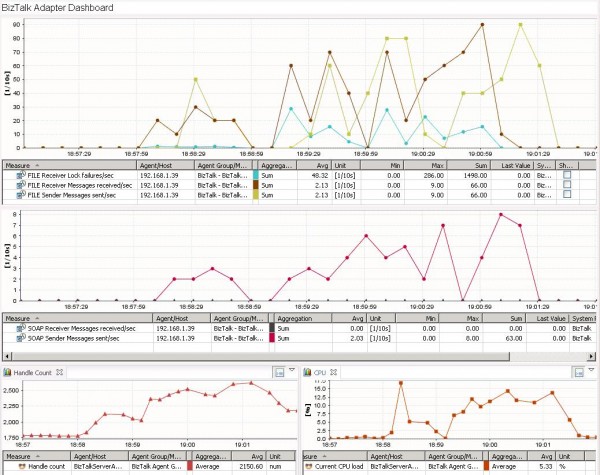Click the Current CPU load row measure icon

tap(310, 466)
